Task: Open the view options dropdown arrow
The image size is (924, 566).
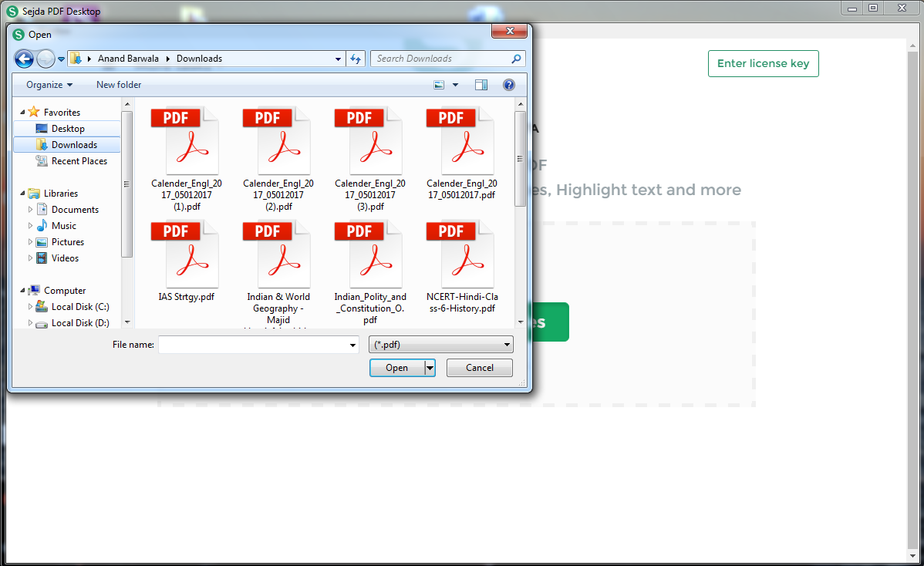Action: (455, 85)
